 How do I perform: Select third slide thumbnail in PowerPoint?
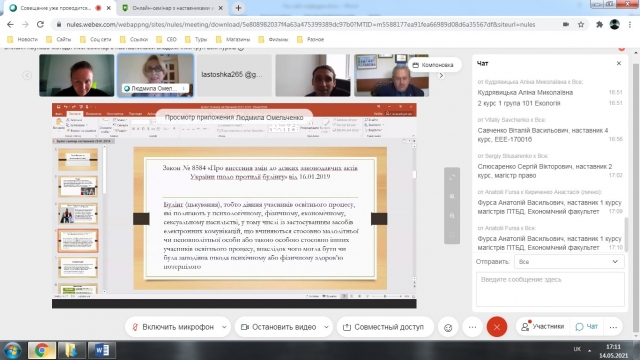point(78,213)
